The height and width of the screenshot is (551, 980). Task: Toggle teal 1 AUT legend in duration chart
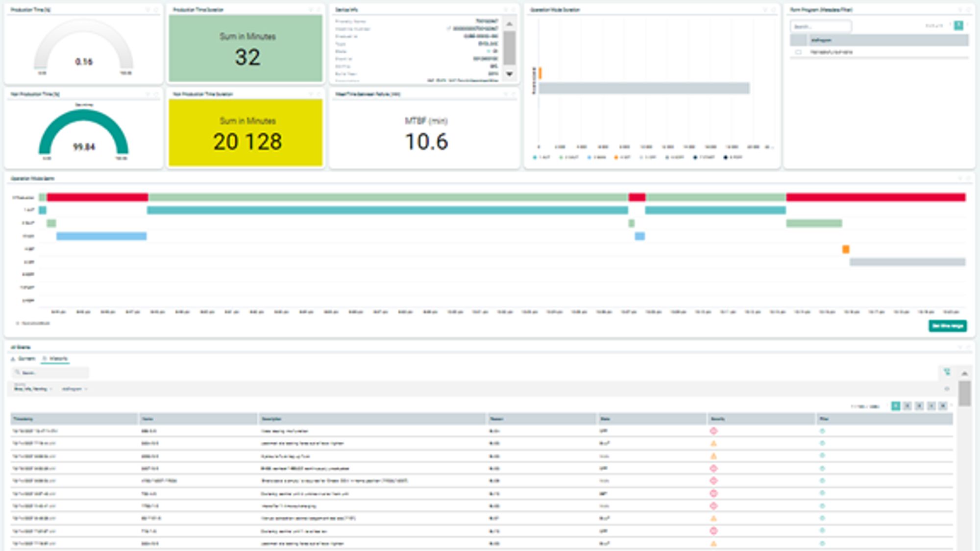pos(541,157)
